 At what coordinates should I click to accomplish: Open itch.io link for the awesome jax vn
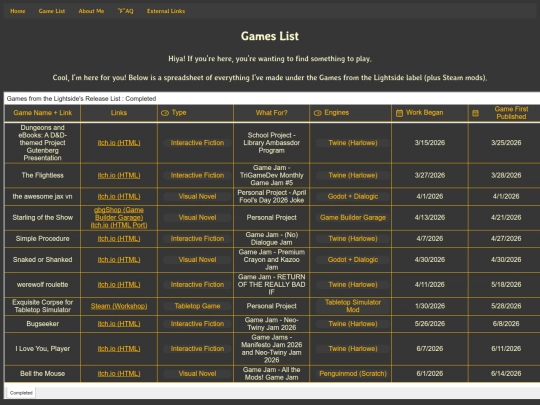[x=119, y=196]
